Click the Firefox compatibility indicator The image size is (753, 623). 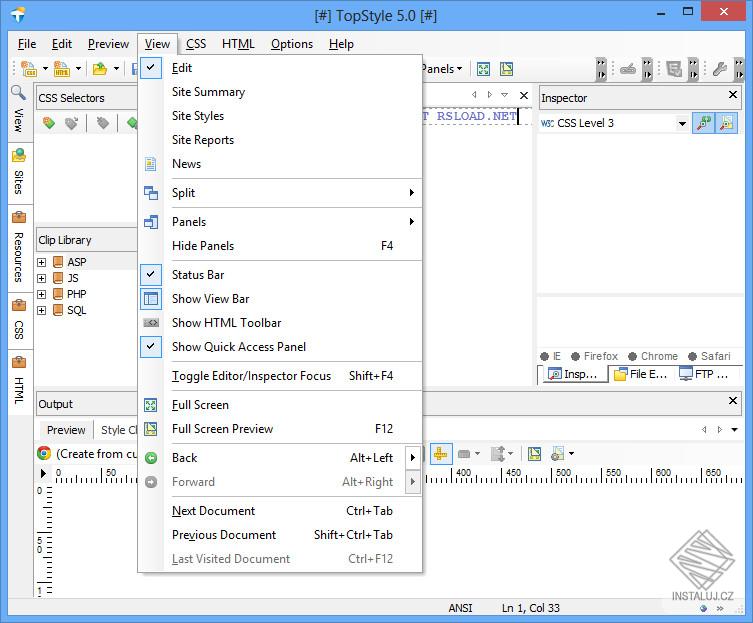pos(595,356)
